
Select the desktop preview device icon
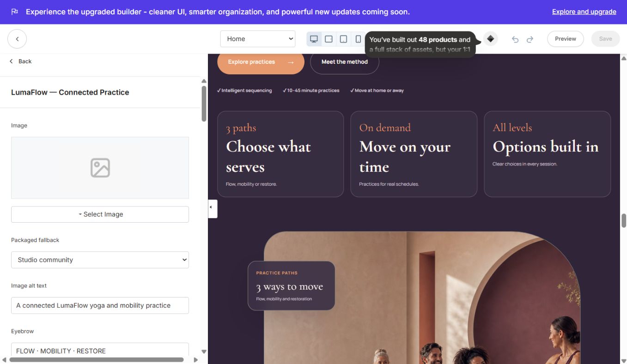point(314,39)
